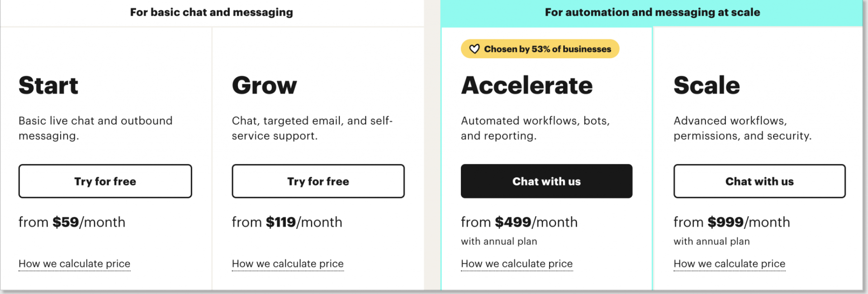Click "Try for free" under the Grow plan
The height and width of the screenshot is (294, 868).
318,181
